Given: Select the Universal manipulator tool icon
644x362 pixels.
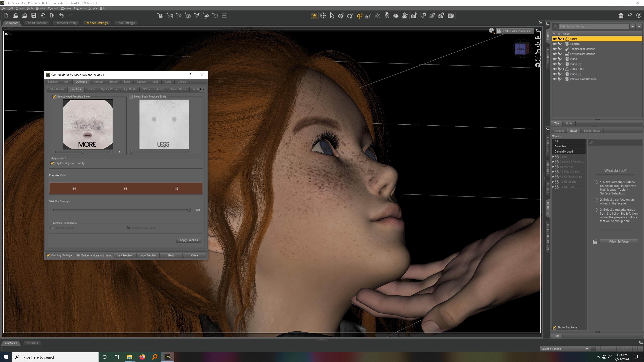Looking at the screenshot, I should coord(323,16).
